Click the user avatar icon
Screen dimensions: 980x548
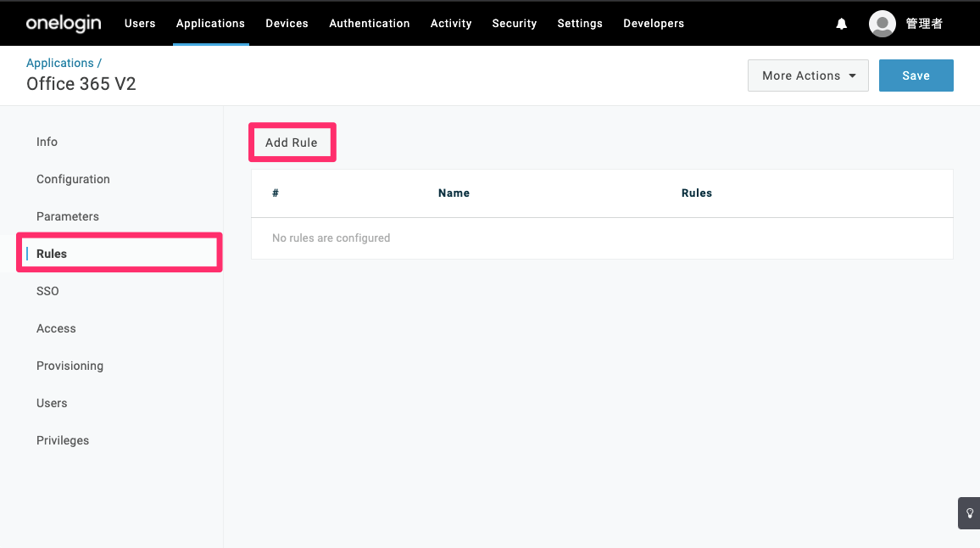(882, 24)
